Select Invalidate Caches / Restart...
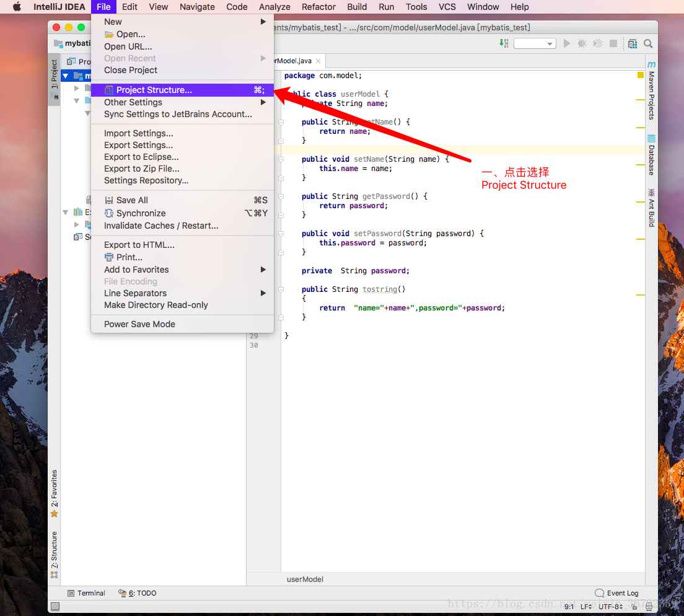 [182, 226]
